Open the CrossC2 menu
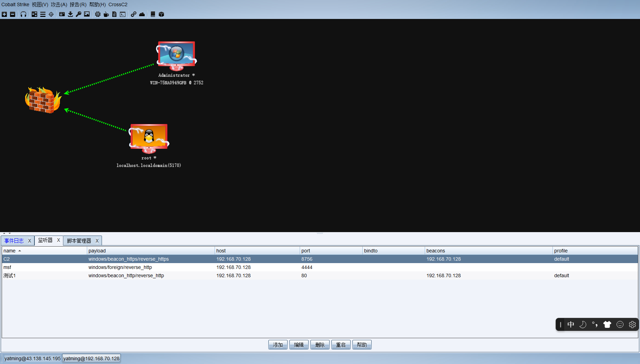640x364 pixels. 118,4
